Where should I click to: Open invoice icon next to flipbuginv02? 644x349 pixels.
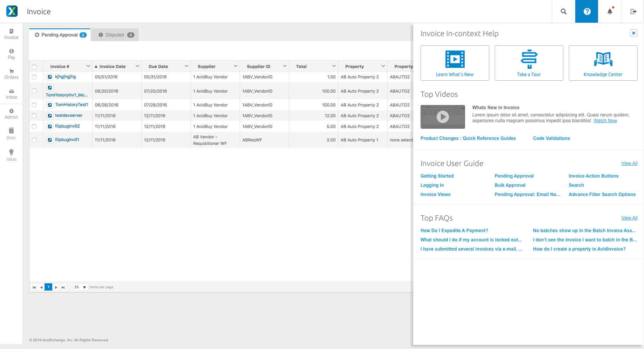click(x=50, y=126)
